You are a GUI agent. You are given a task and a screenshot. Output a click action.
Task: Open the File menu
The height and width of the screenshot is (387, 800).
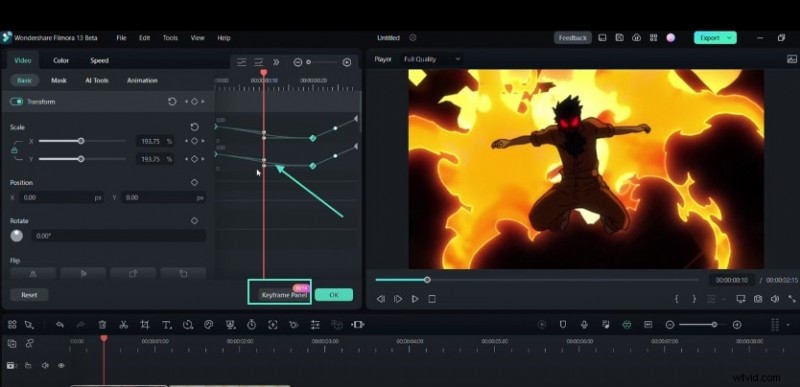pos(121,38)
